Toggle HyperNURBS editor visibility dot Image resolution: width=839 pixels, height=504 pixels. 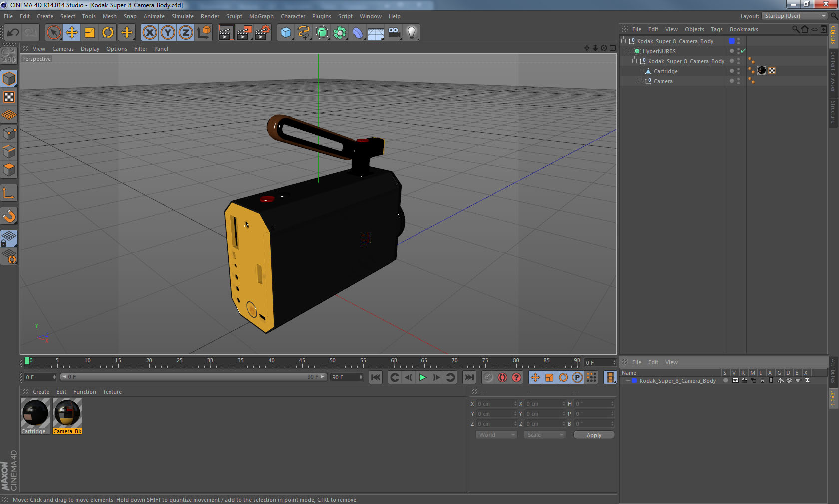pos(738,49)
